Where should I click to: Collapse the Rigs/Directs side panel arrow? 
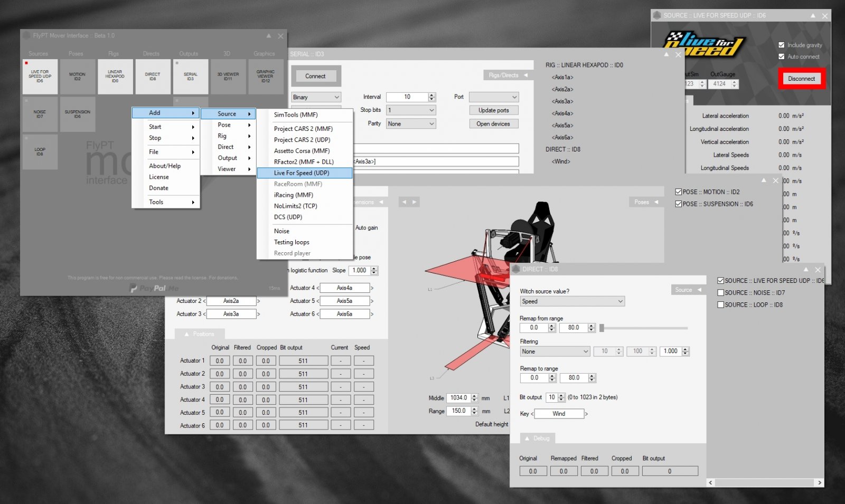pos(525,75)
